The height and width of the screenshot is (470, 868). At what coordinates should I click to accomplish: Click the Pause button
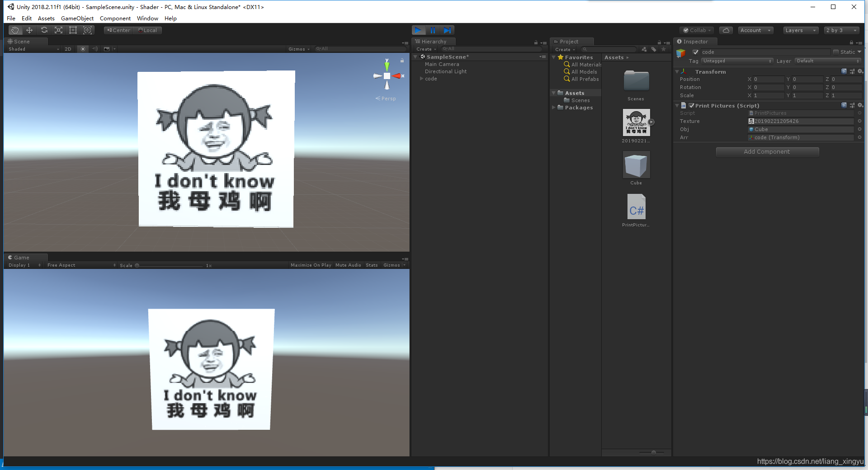click(433, 30)
